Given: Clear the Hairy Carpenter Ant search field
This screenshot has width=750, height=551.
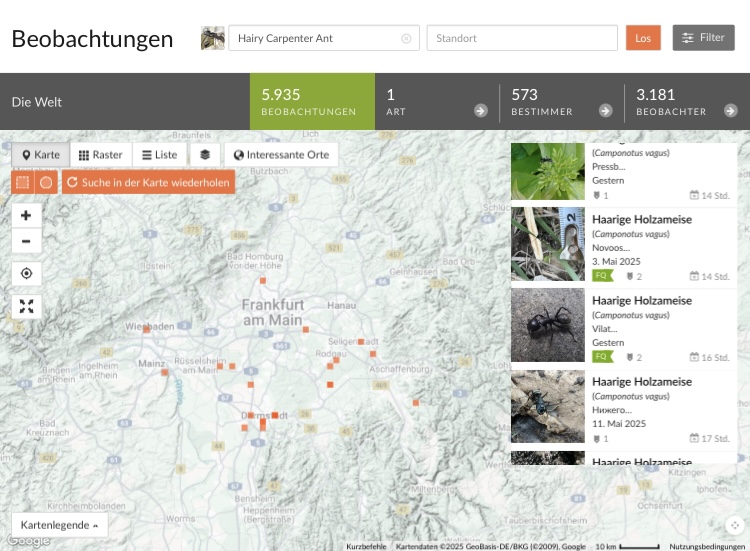Looking at the screenshot, I should point(406,39).
